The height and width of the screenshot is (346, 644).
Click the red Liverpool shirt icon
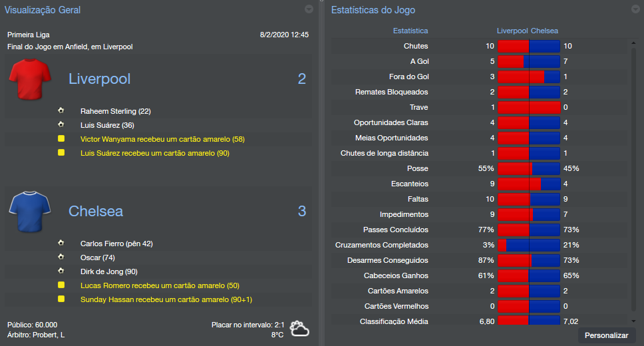pos(31,79)
